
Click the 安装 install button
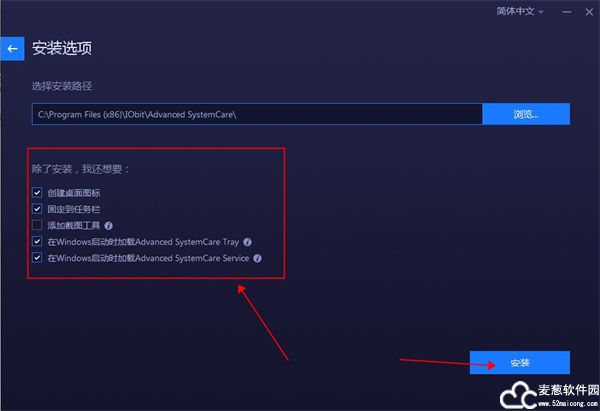[x=520, y=362]
